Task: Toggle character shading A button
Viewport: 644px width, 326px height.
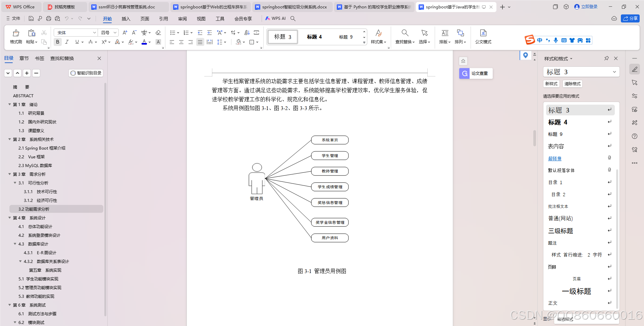Action: [158, 42]
